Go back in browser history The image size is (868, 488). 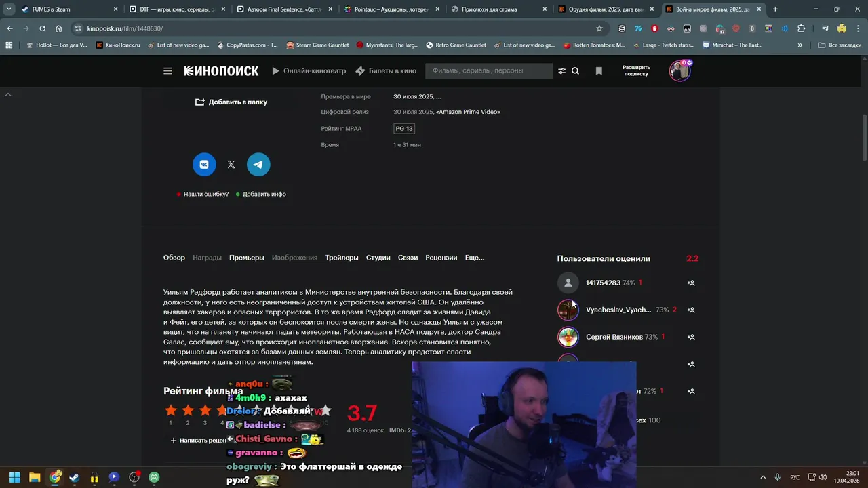click(x=9, y=28)
